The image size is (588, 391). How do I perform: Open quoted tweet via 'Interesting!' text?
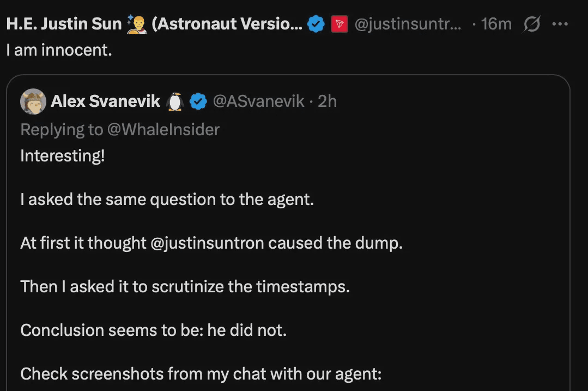click(x=63, y=156)
